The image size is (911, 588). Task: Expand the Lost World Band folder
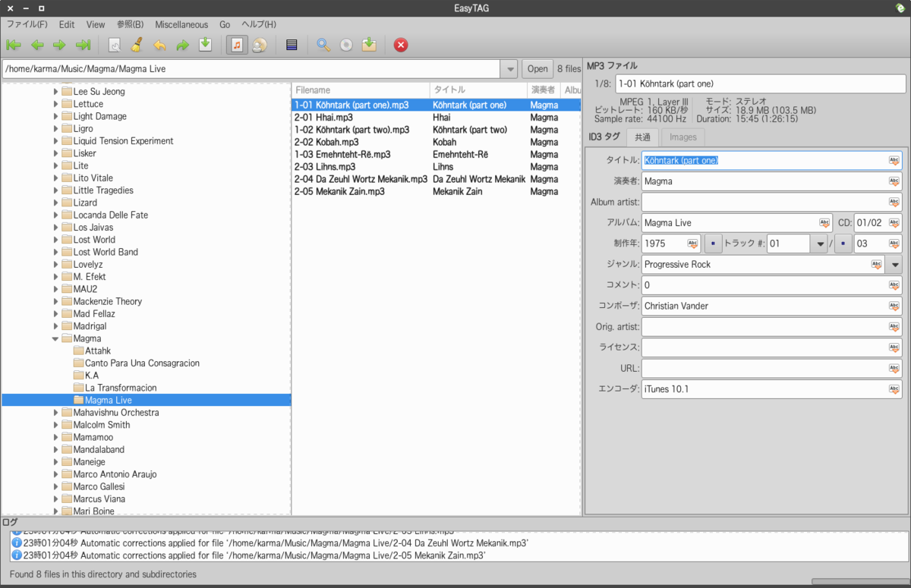click(x=55, y=252)
